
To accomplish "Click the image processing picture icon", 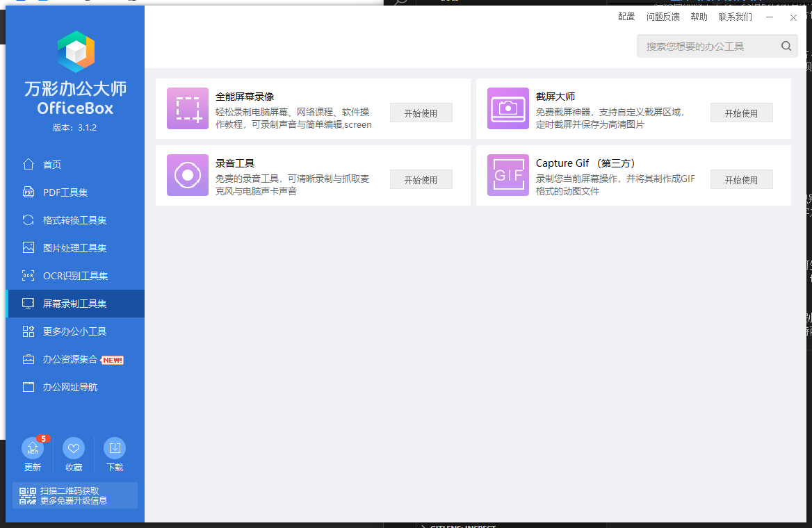I will tap(29, 247).
